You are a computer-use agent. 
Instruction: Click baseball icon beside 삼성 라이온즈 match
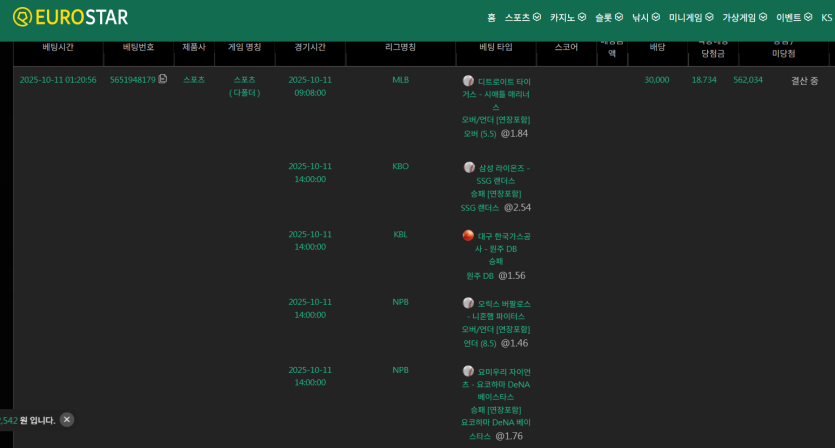tap(469, 167)
